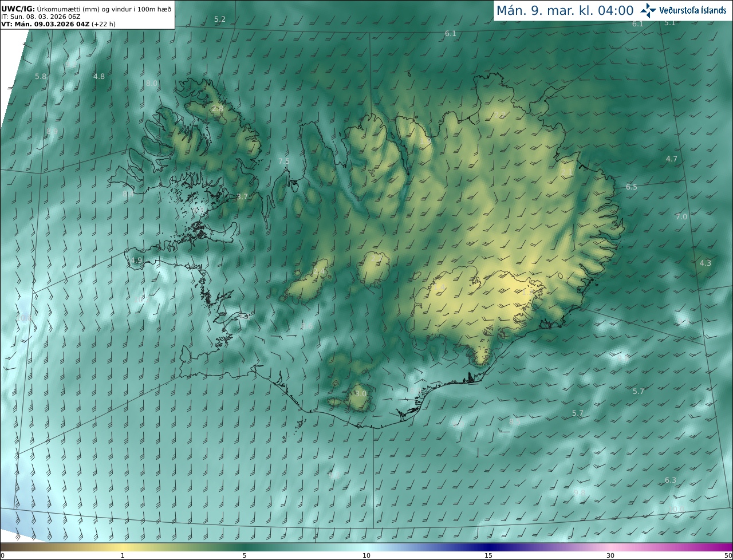Click the 30 label on the color scale
The image size is (733, 560).
(610, 556)
